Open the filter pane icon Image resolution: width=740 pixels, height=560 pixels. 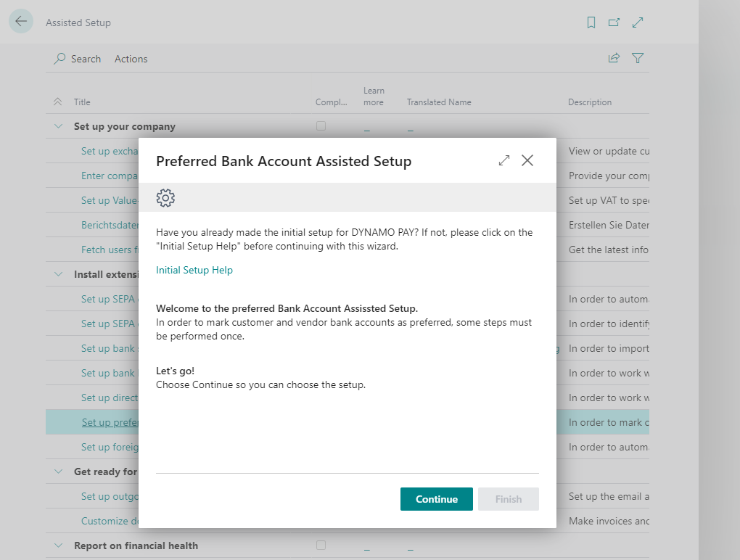click(x=638, y=58)
